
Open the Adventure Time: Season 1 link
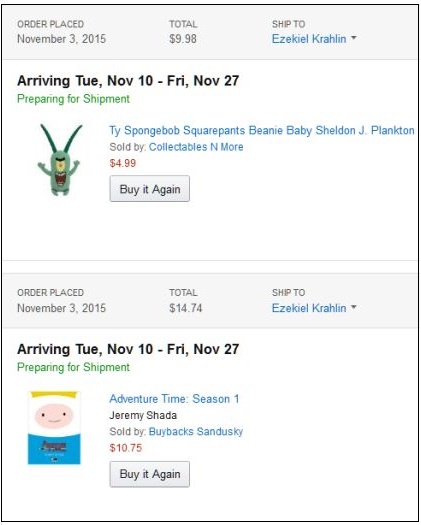pyautogui.click(x=174, y=399)
